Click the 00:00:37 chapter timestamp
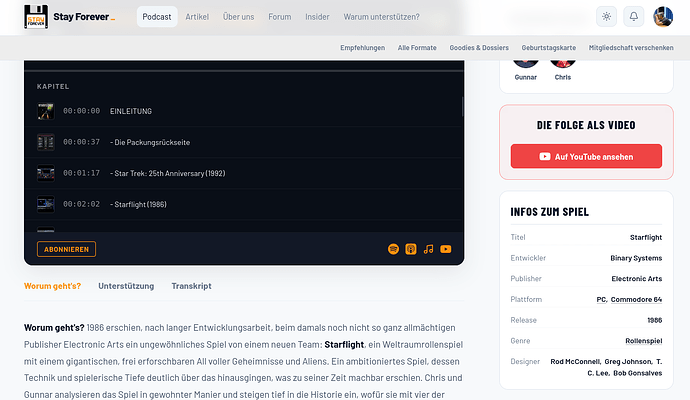 (x=81, y=142)
